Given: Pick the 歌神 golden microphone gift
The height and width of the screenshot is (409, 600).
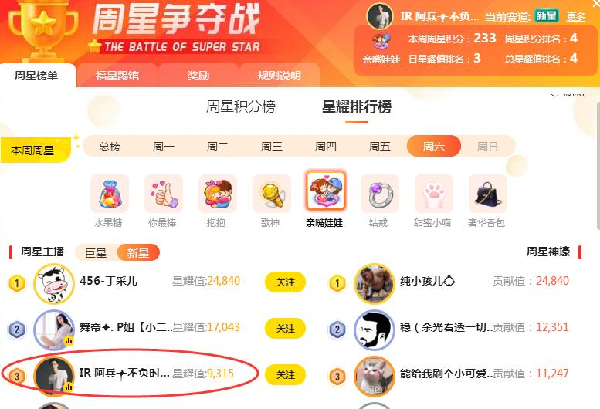Looking at the screenshot, I should (x=272, y=194).
